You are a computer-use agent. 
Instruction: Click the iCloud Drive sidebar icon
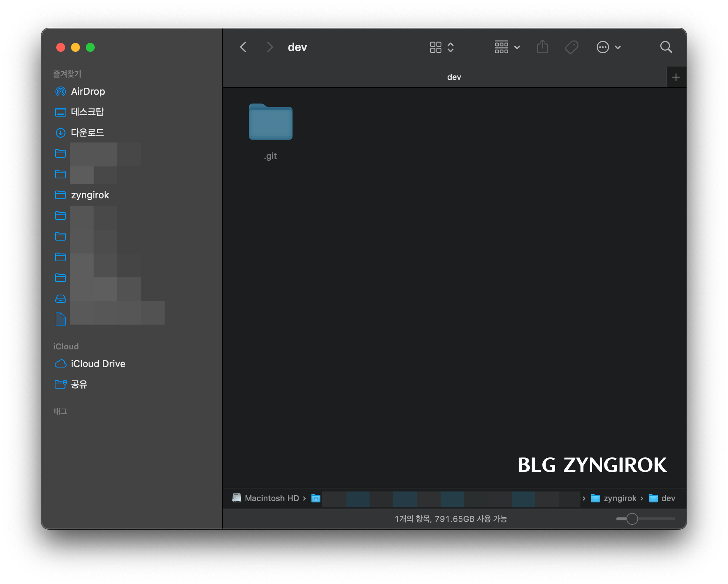coord(61,363)
